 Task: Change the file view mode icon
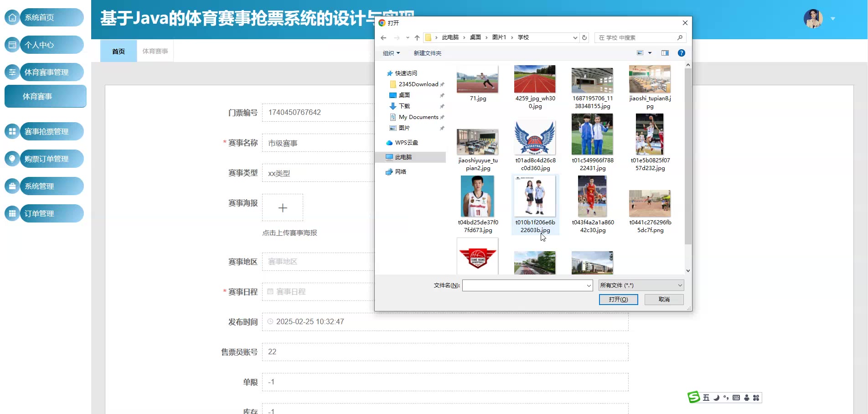[640, 53]
